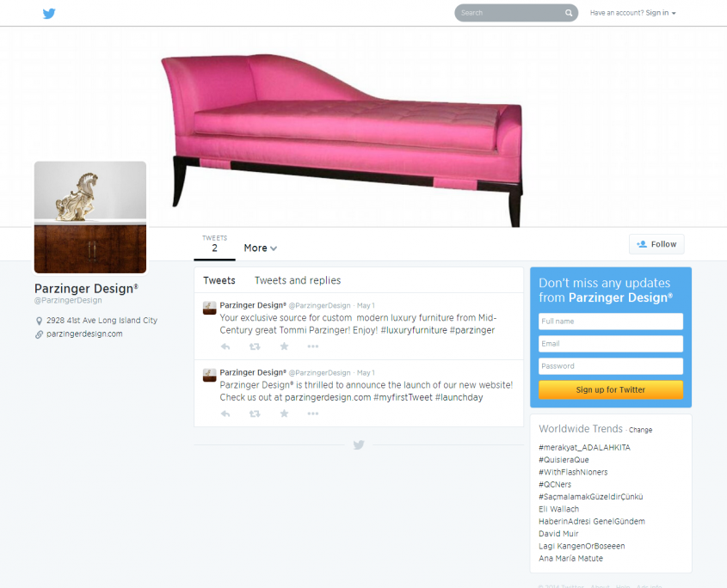Favorite the luxury furniture tweet with star
Image resolution: width=727 pixels, height=588 pixels.
284,346
